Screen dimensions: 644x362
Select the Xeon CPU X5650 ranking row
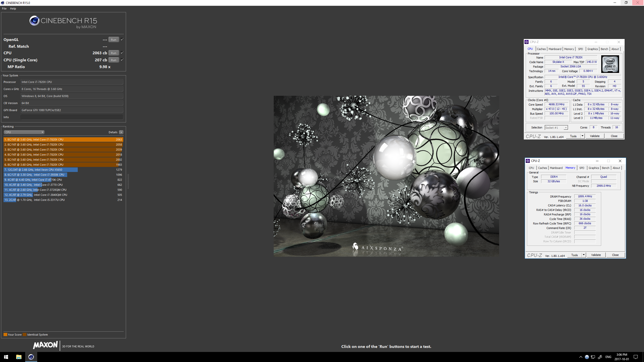[x=63, y=170]
